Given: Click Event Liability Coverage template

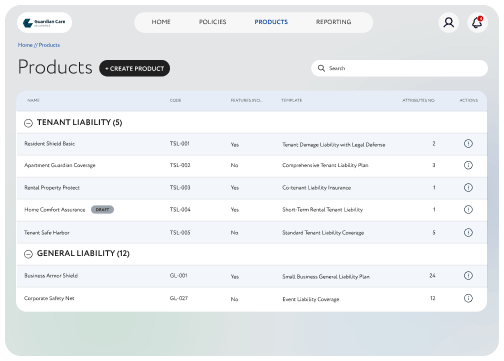Looking at the screenshot, I should click(x=311, y=299).
